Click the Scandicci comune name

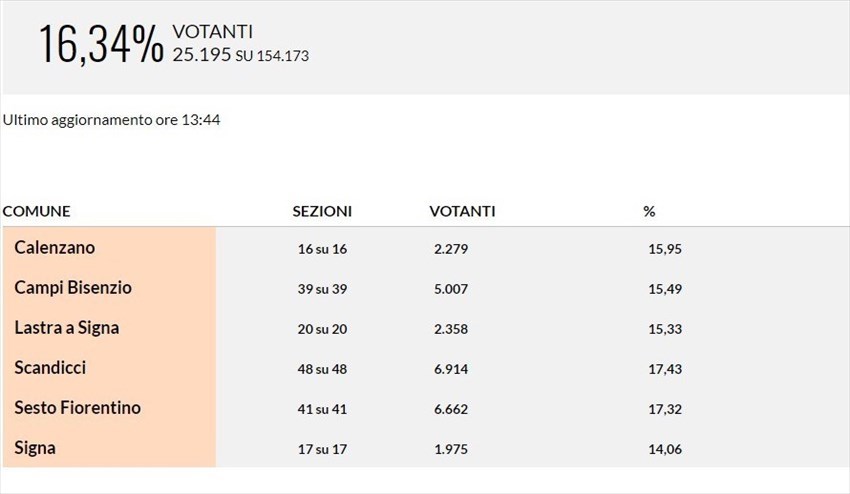pos(50,368)
